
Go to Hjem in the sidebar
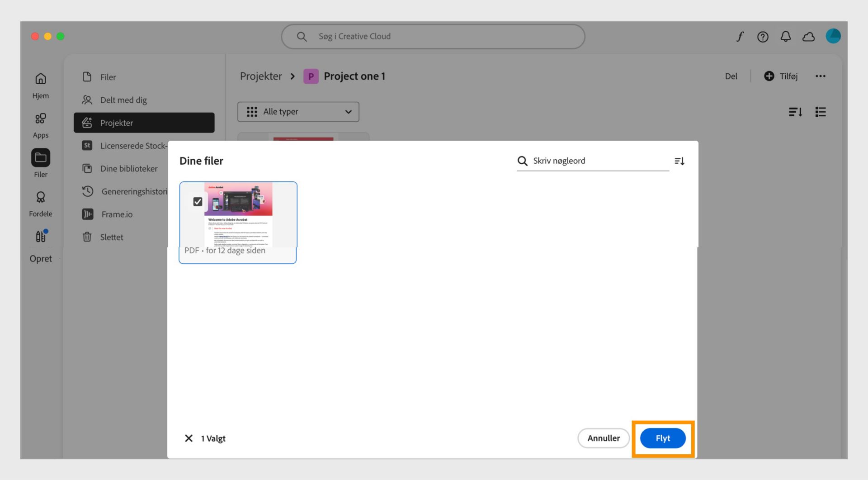[41, 86]
